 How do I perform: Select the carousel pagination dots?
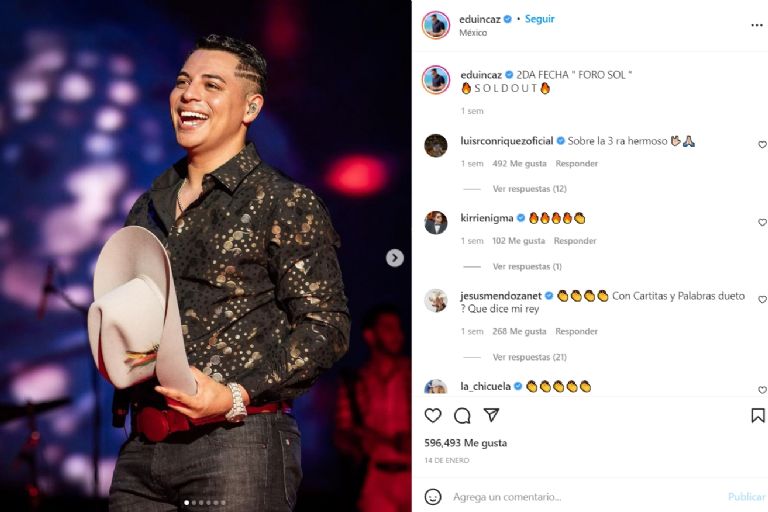[x=205, y=502]
